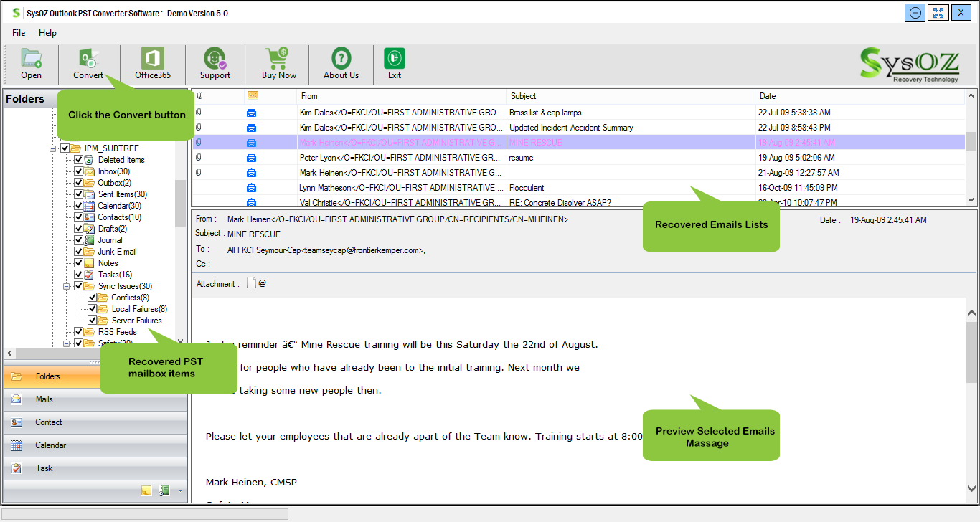Click the yellow note icon in navigation footer
This screenshot has height=522, width=980.
click(146, 490)
